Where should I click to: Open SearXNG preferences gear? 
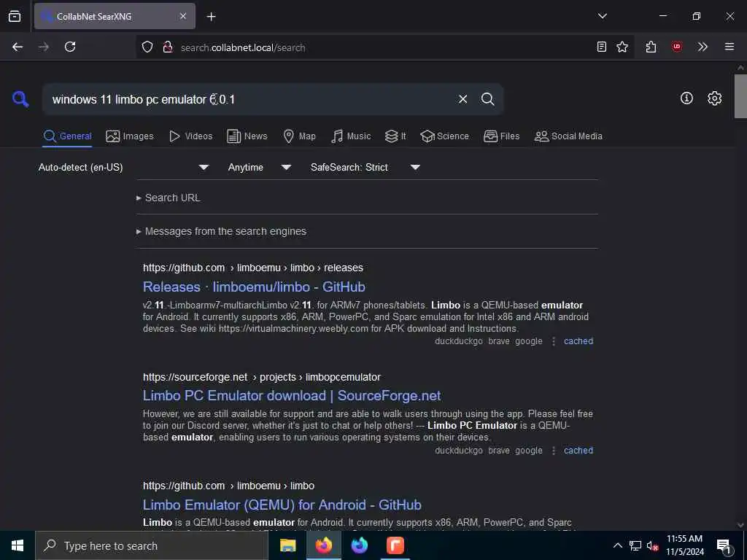(x=714, y=98)
